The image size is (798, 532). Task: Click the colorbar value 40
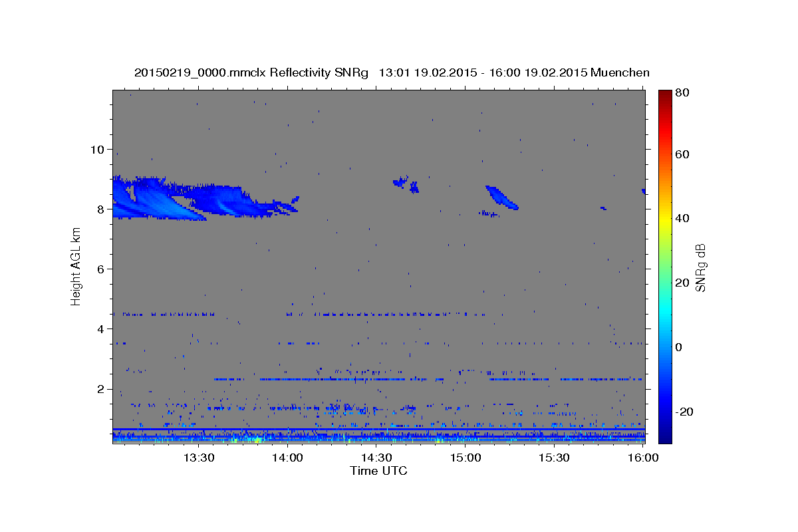[682, 218]
